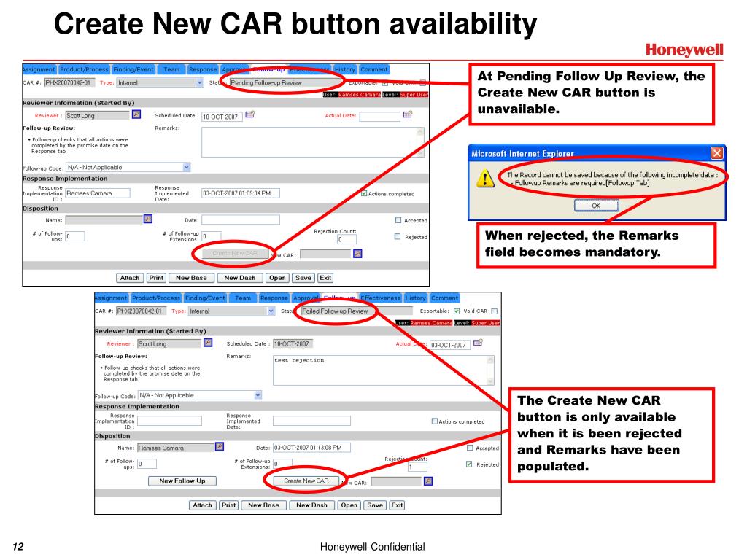The width and height of the screenshot is (747, 560).
Task: Click Scheduled Date field 10-OCT-2007 in upper form
Action: pyautogui.click(x=222, y=117)
